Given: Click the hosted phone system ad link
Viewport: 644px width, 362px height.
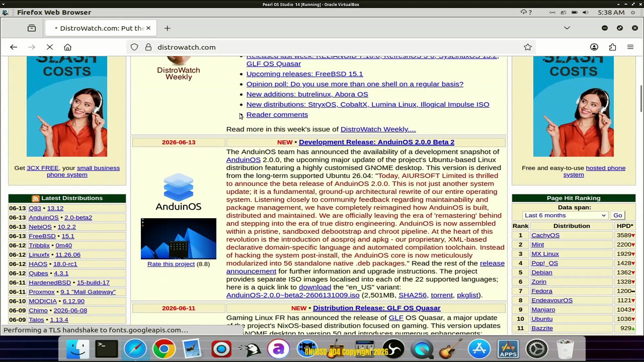Looking at the screenshot, I should pyautogui.click(x=595, y=171).
